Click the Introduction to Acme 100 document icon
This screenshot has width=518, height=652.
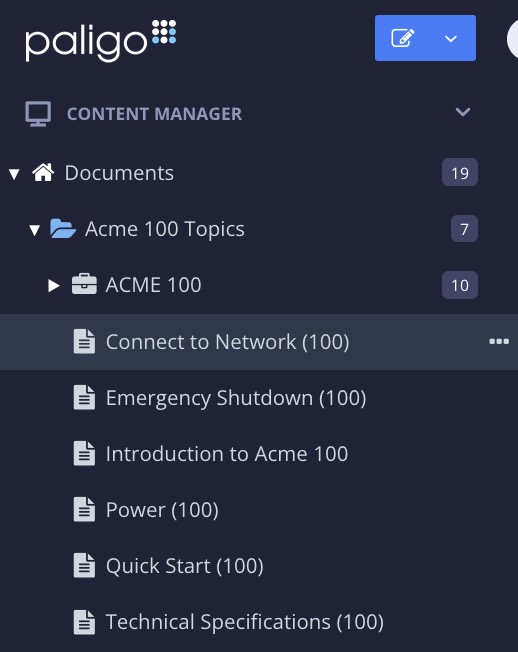pyautogui.click(x=84, y=453)
